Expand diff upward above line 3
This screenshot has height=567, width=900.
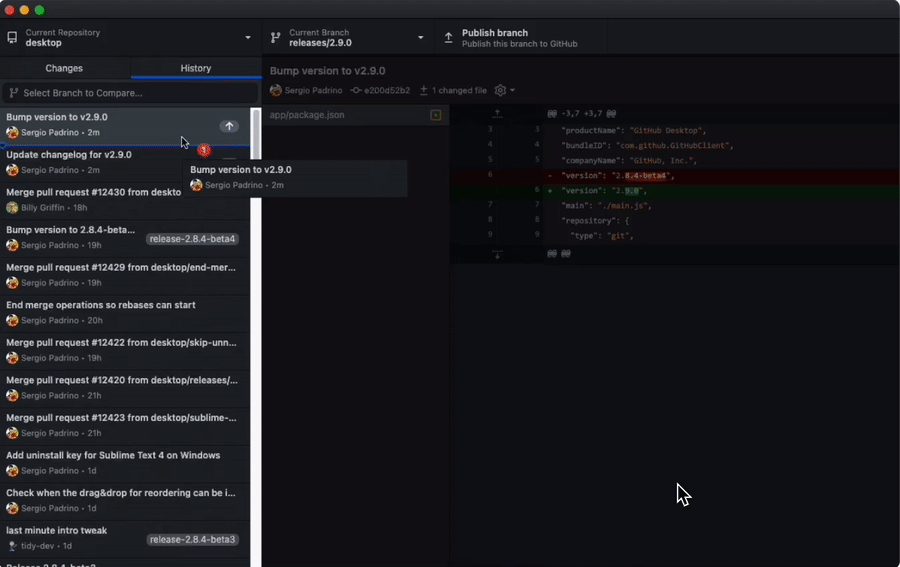(498, 114)
